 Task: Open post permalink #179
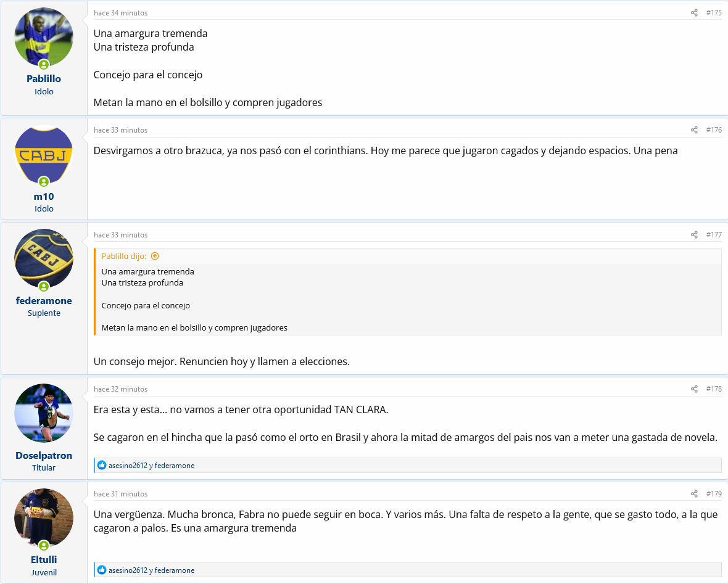tap(714, 494)
